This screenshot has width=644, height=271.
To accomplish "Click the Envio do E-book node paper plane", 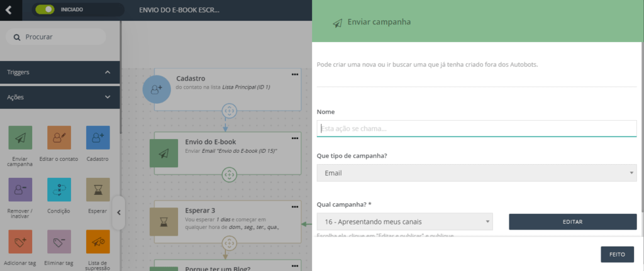I will click(x=164, y=153).
